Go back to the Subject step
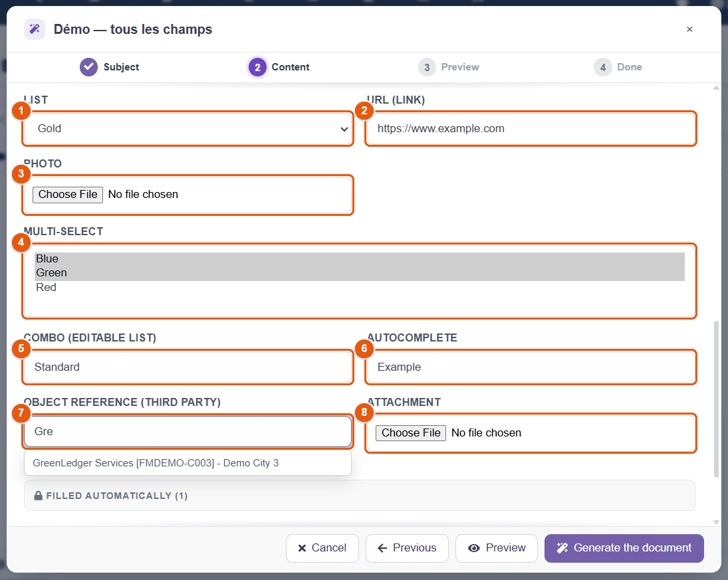The height and width of the screenshot is (580, 728). point(109,67)
